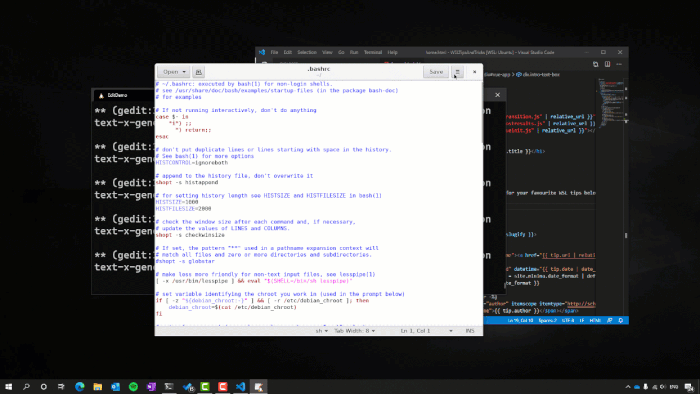Open Help menu in VS Code

[392, 52]
